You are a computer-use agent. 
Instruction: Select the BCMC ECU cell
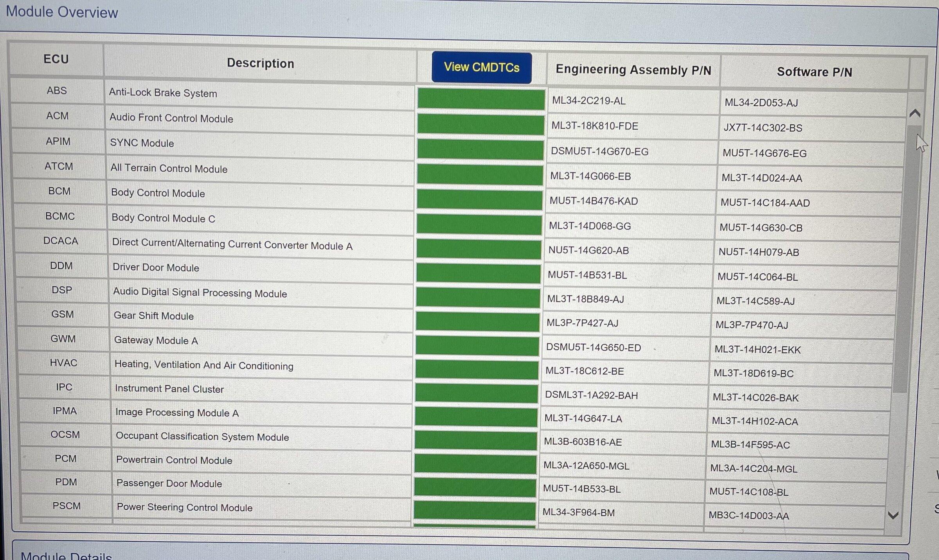[60, 216]
